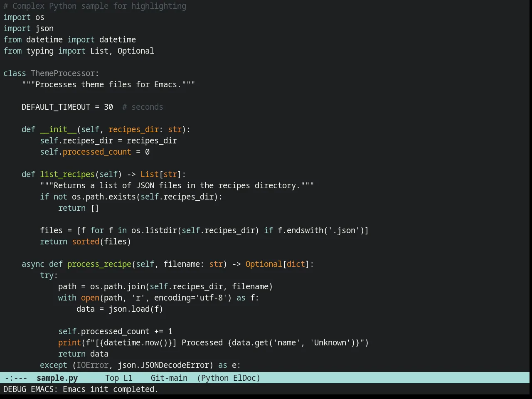
Task: Click 'json.load(f)' expression
Action: coord(136,309)
